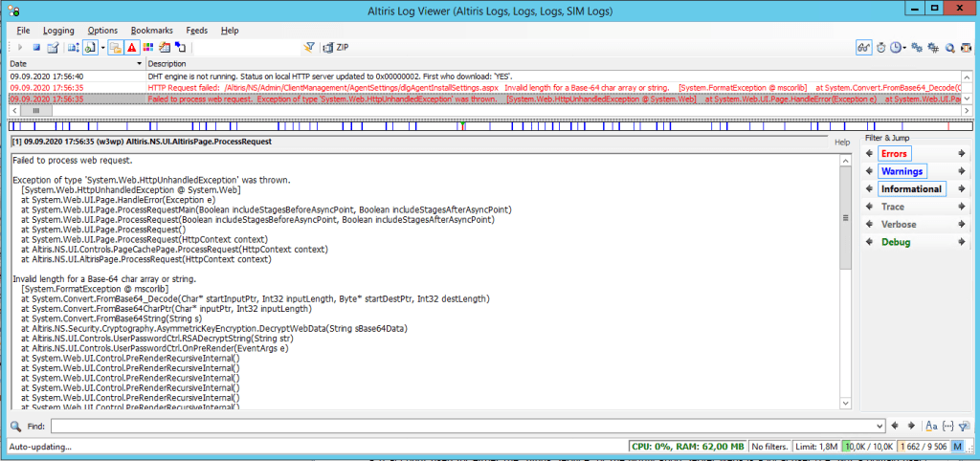Expand the clock icon dropdown arrow
The height and width of the screenshot is (461, 980).
click(x=904, y=47)
